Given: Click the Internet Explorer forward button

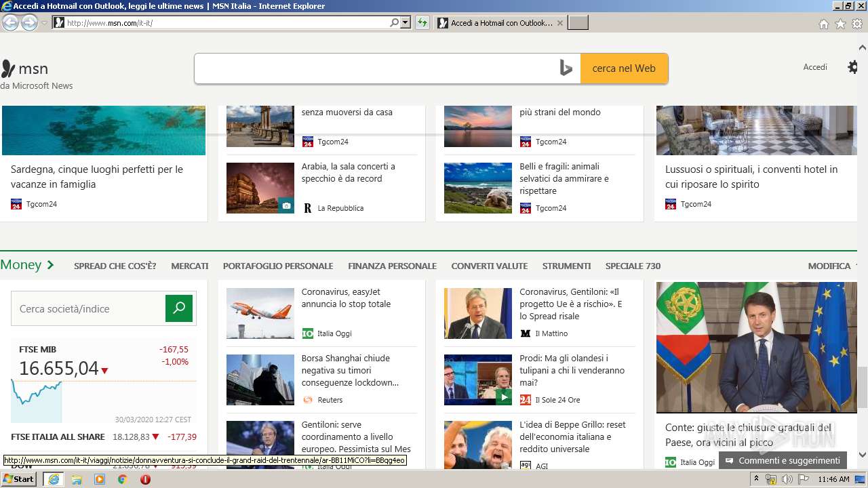Looking at the screenshot, I should tap(29, 22).
